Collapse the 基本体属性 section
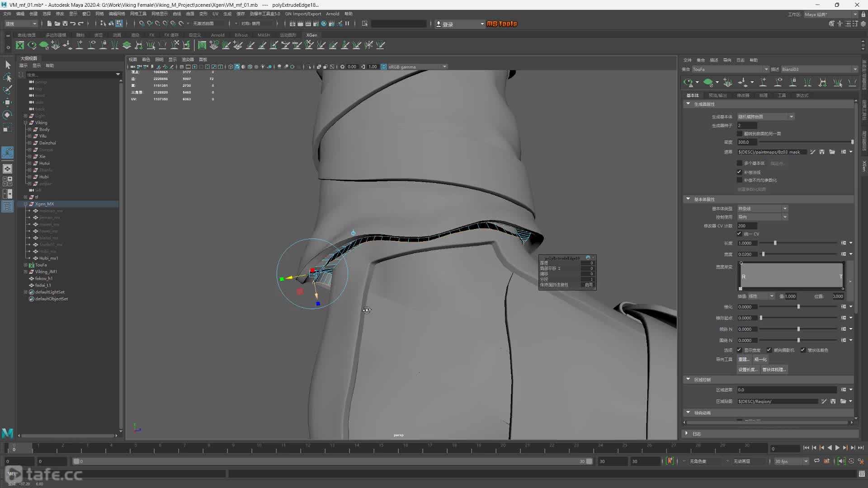Screen dimensions: 868x488 click(688, 199)
